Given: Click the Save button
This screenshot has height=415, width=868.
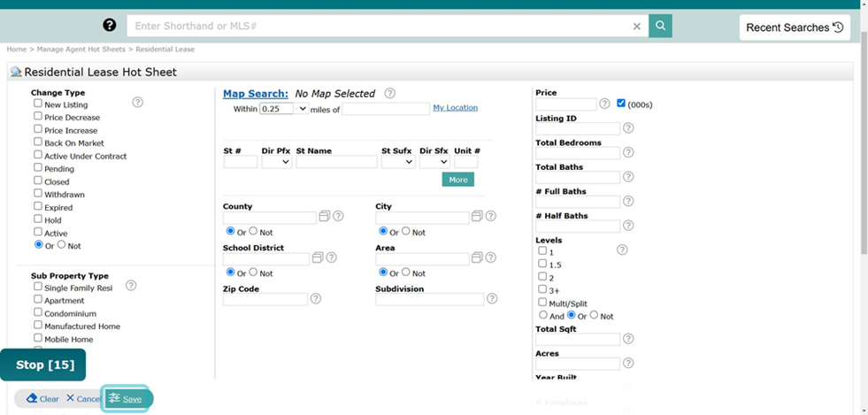Looking at the screenshot, I should pos(126,398).
